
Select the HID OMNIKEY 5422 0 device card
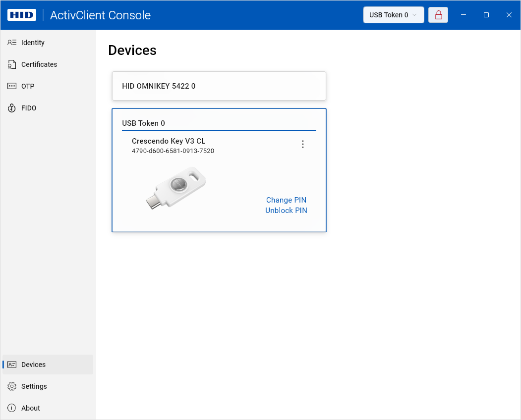coord(219,86)
